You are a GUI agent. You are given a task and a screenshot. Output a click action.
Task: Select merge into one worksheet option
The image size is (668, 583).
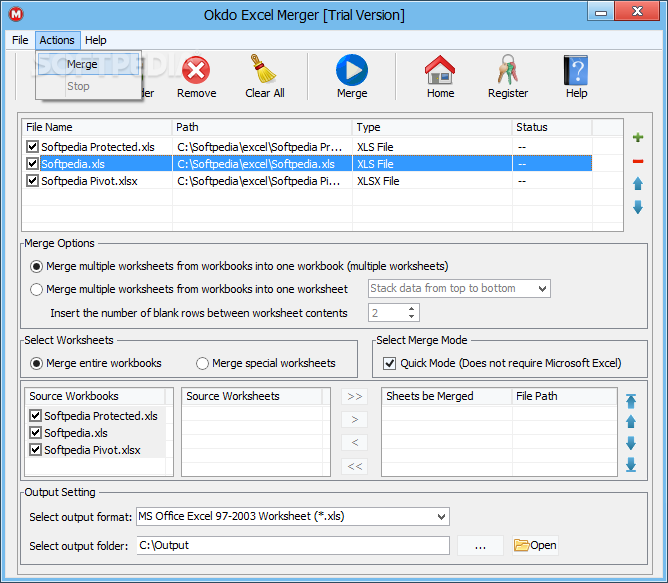(36, 289)
